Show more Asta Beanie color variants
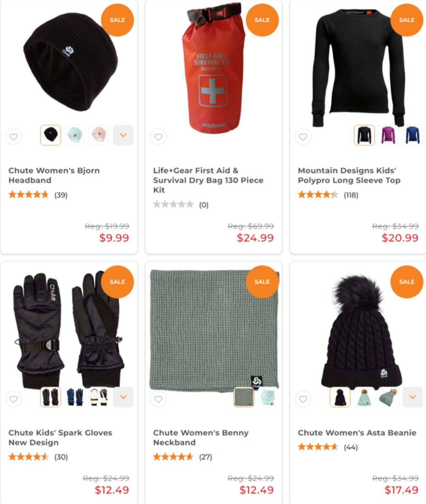The image size is (426, 504). coord(412,397)
